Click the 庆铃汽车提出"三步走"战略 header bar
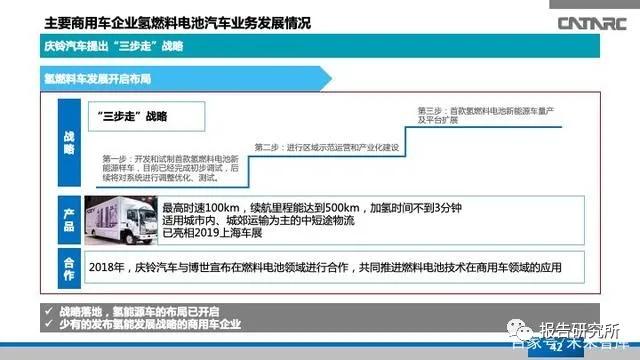Image resolution: width=640 pixels, height=360 pixels. (320, 46)
